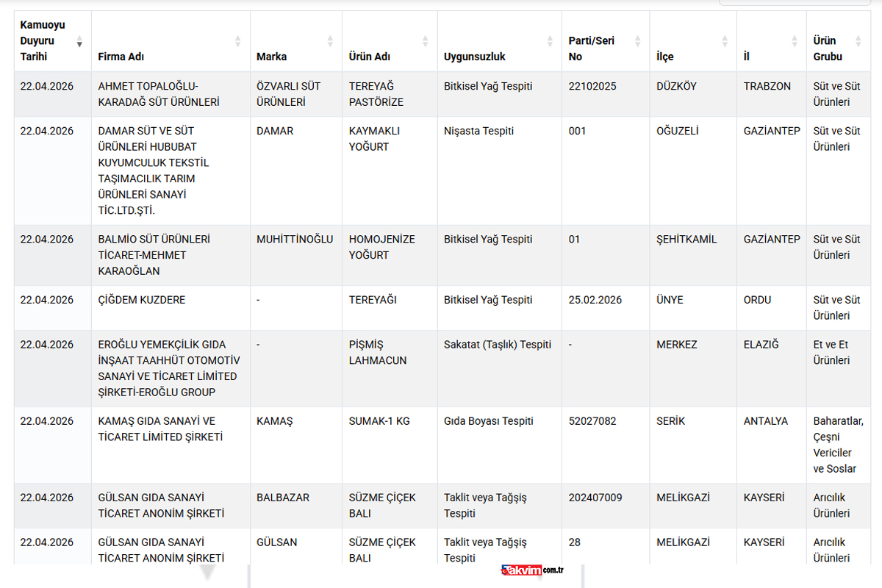Click the Sakatat (Taşlık) Tespiti cell
882x588 pixels.
pos(498,345)
